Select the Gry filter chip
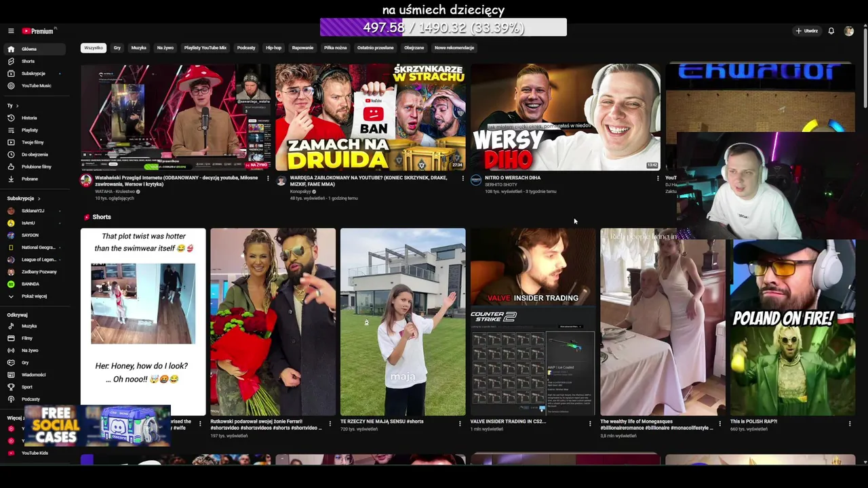 (117, 48)
